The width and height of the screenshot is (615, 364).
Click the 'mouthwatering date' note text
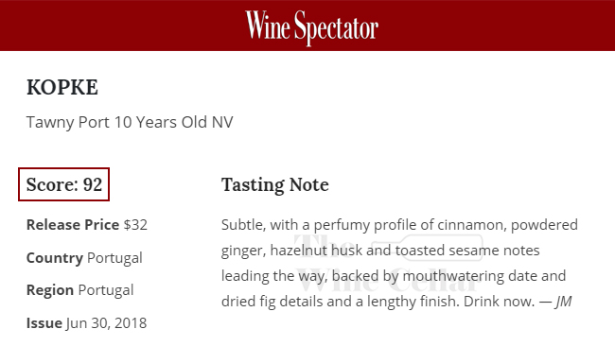(x=453, y=276)
